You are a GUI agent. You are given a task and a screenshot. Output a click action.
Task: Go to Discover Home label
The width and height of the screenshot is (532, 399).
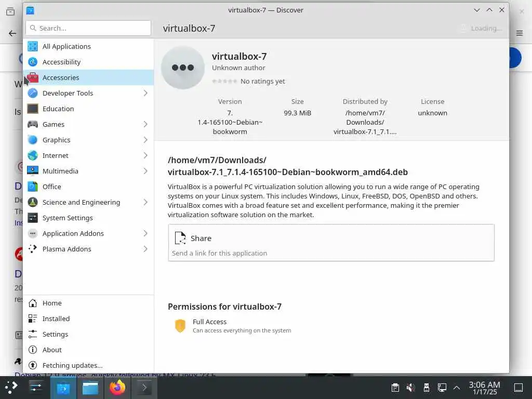[52, 303]
